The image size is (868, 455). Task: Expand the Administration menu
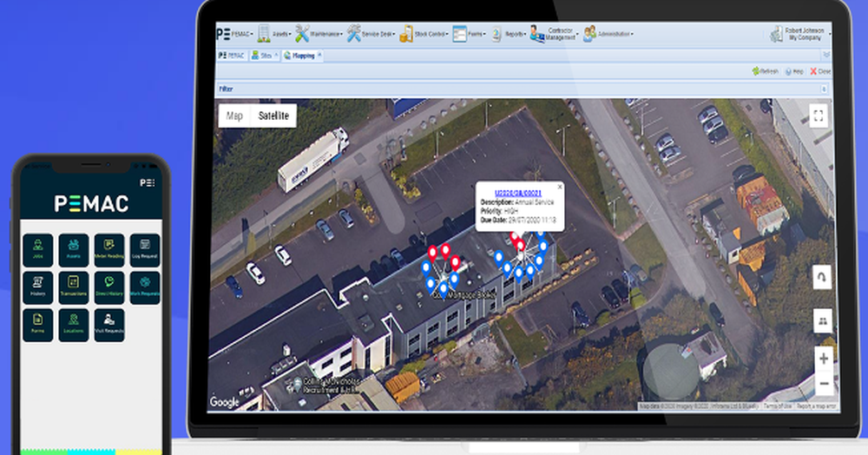pos(608,35)
